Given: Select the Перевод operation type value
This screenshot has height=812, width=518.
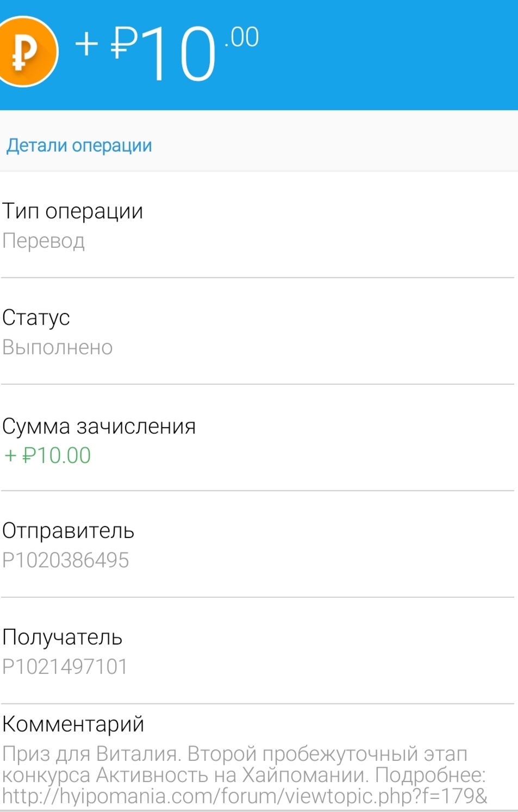Looking at the screenshot, I should tap(43, 241).
